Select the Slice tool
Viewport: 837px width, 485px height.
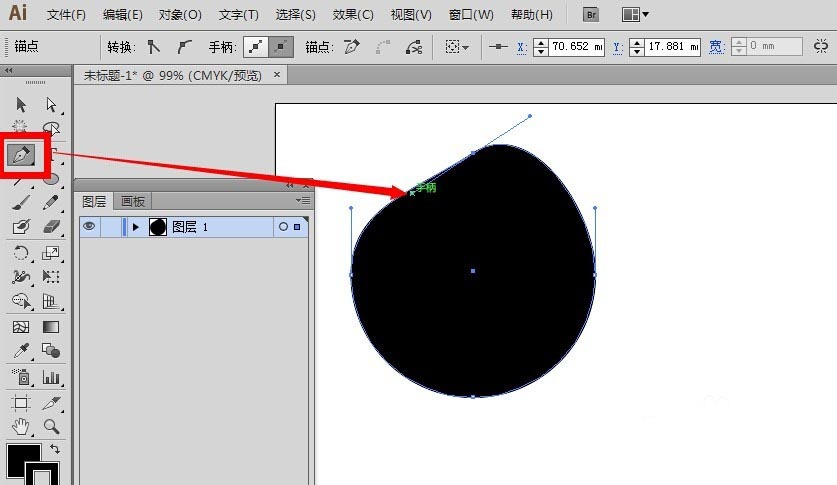pos(51,403)
